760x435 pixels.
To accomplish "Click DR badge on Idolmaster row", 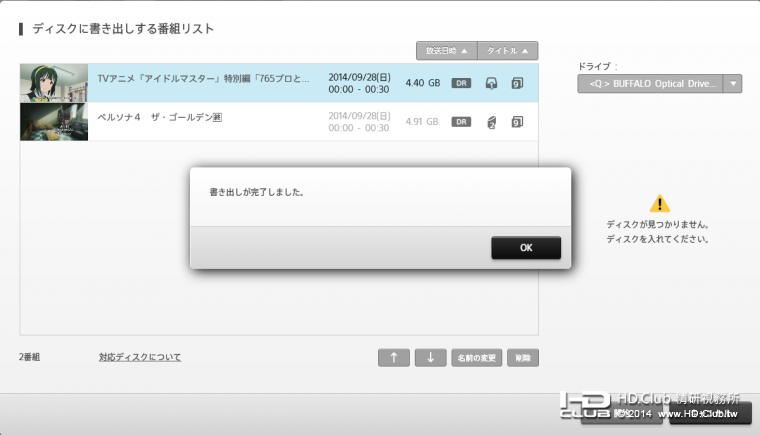I will pos(461,83).
